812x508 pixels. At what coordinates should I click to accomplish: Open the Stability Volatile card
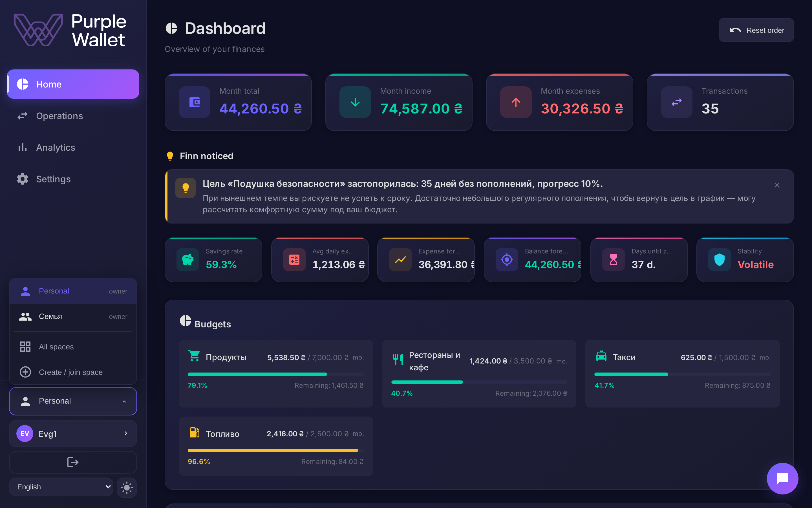click(x=745, y=259)
